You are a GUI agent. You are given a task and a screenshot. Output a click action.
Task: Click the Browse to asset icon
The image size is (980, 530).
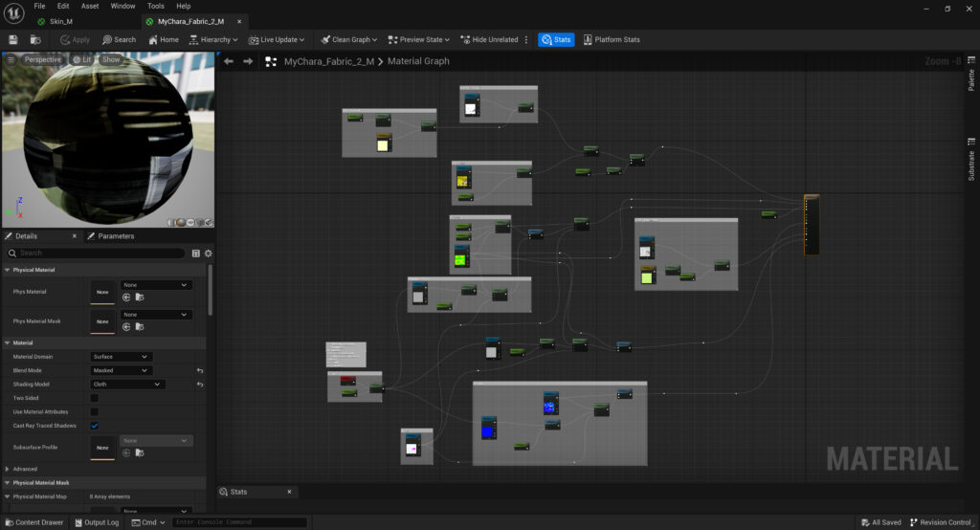pos(34,39)
